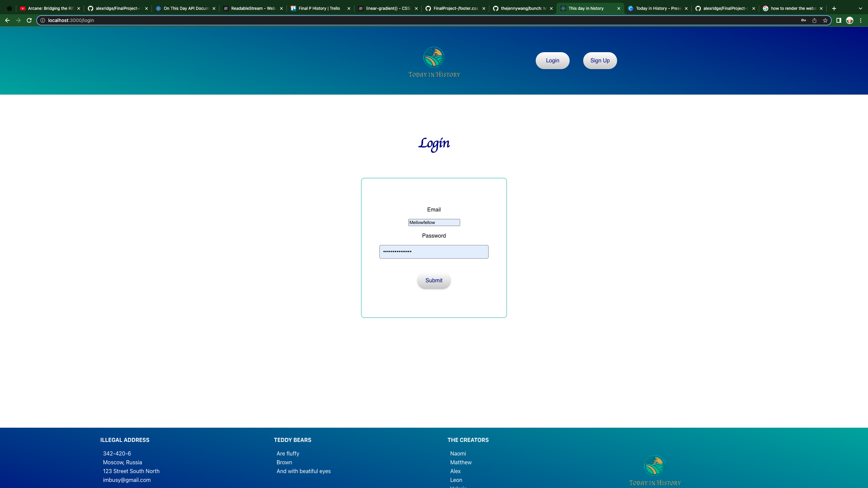
Task: Bookmark this page with star icon
Action: click(825, 20)
